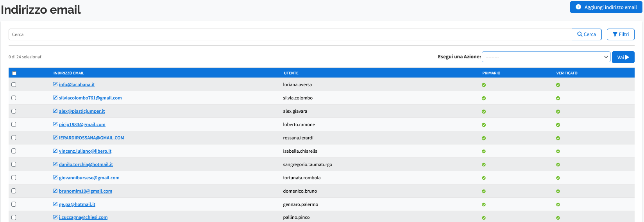
Task: Check the row for IERARDIROSSANA@GMAIL.COM
Action: [14, 138]
